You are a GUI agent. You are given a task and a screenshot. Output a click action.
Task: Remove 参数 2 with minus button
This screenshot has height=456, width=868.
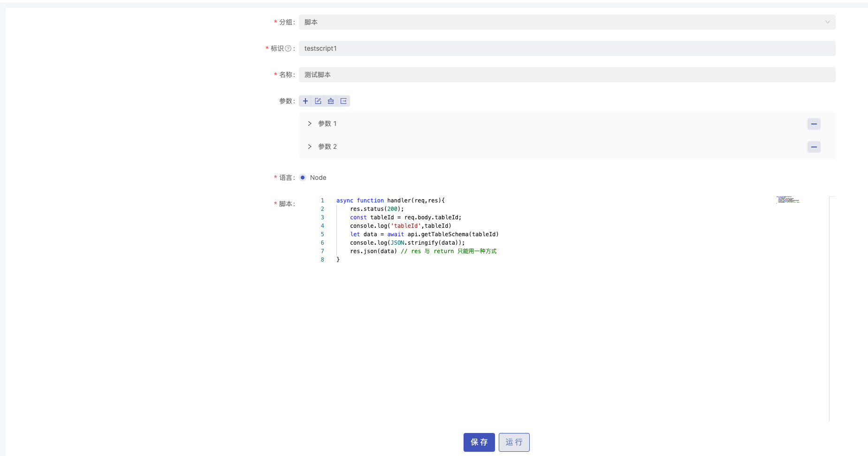click(814, 147)
